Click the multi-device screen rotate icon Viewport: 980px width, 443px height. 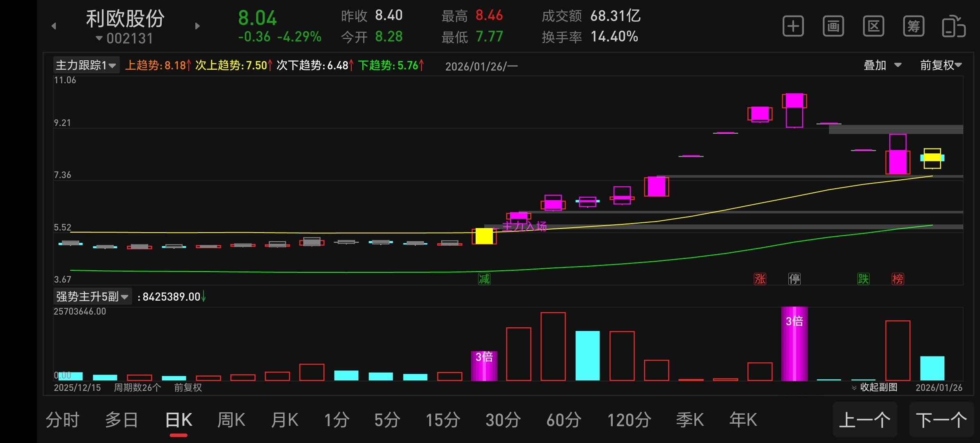953,27
